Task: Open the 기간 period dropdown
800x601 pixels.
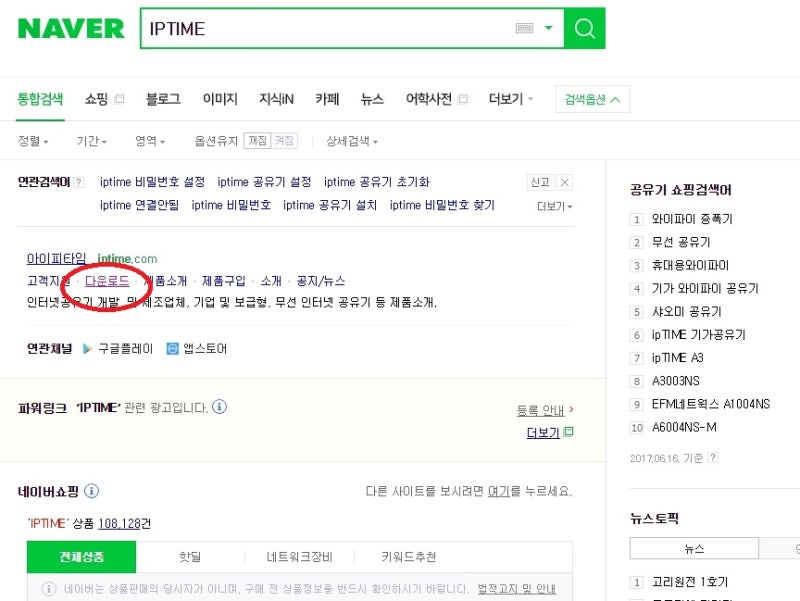Action: pos(91,141)
